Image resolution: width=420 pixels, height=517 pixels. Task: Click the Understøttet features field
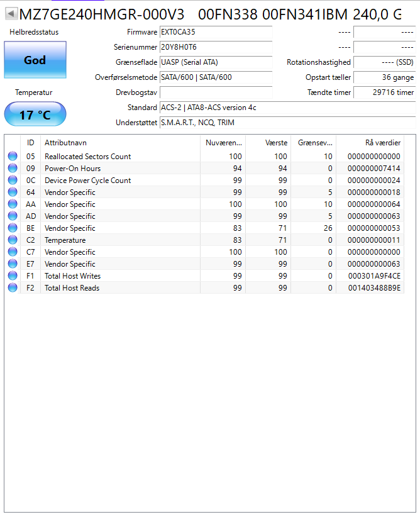pos(287,123)
